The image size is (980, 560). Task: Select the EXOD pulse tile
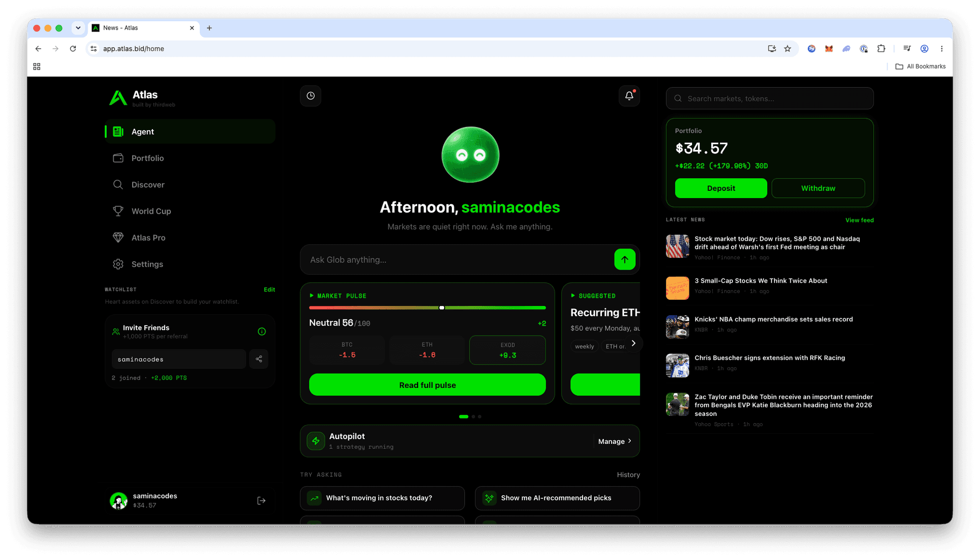click(507, 350)
